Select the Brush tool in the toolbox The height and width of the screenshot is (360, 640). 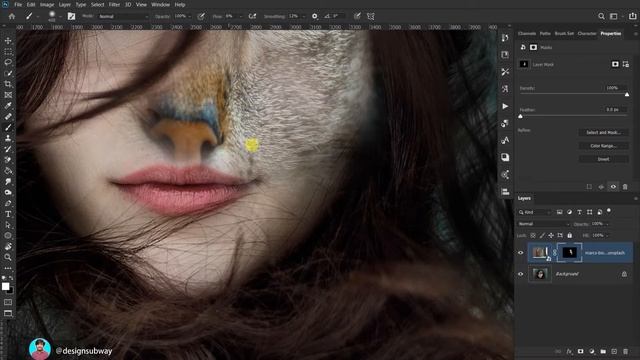(8, 127)
